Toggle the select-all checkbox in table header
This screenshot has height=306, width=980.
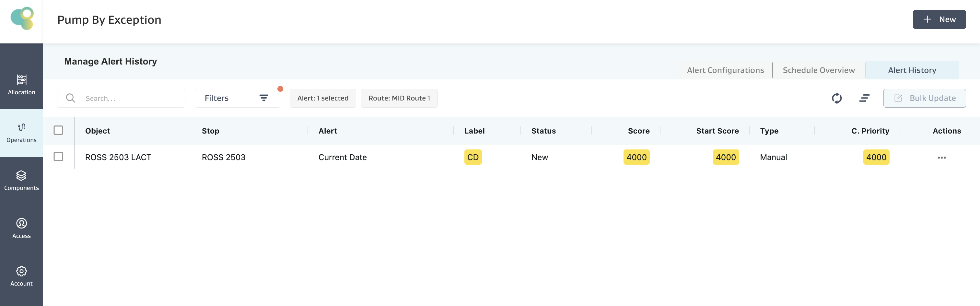(x=58, y=130)
